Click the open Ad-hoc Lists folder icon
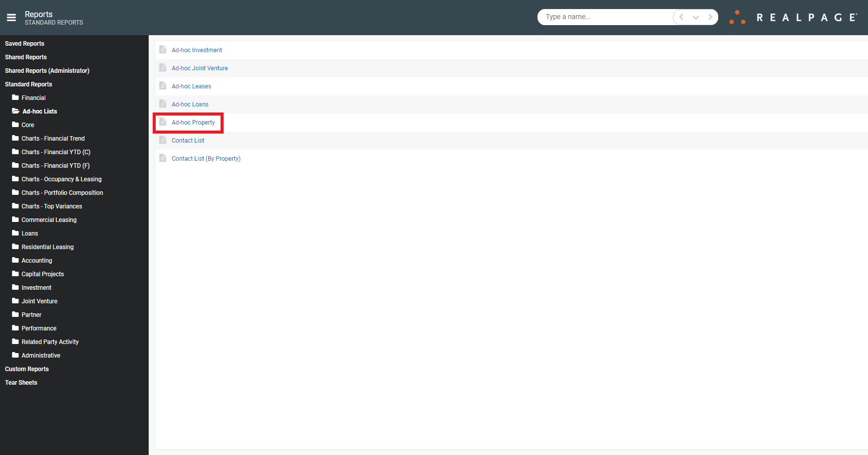The height and width of the screenshot is (455, 868). pyautogui.click(x=15, y=111)
